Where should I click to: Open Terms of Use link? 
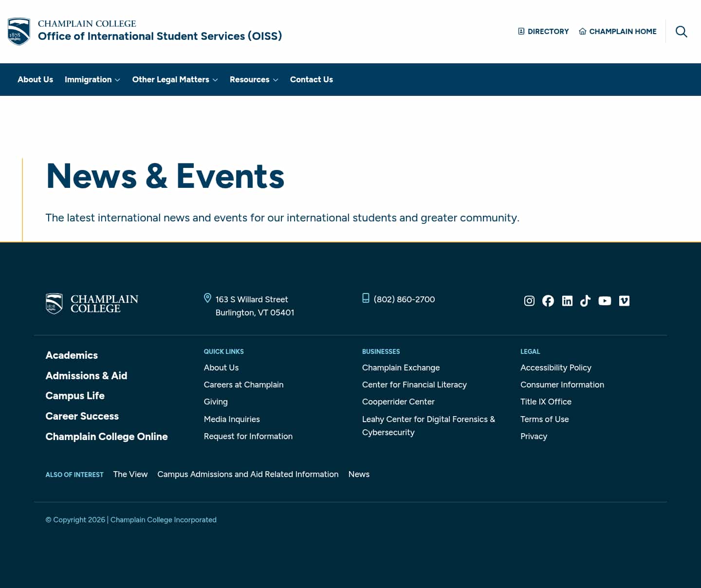coord(545,419)
